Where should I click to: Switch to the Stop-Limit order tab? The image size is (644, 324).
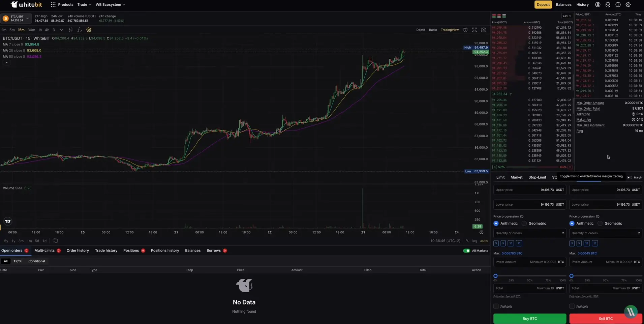pos(537,177)
